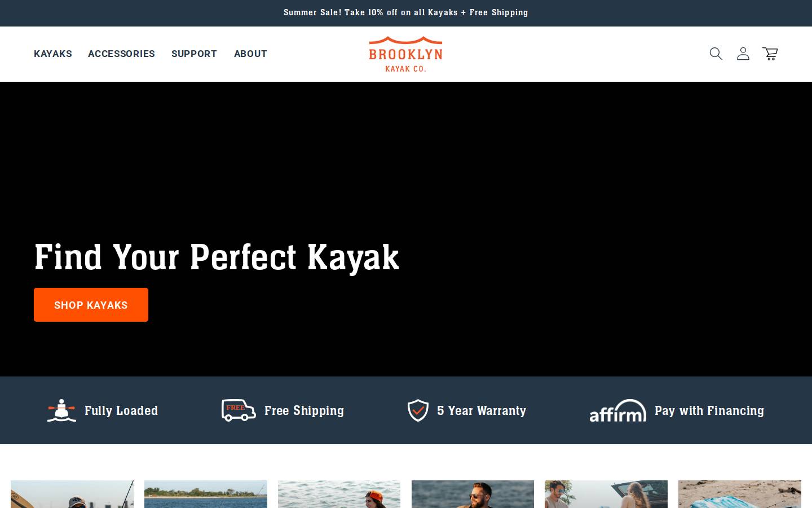Open thumbnail showing distant shoreline and water
The height and width of the screenshot is (508, 812).
coord(206,494)
